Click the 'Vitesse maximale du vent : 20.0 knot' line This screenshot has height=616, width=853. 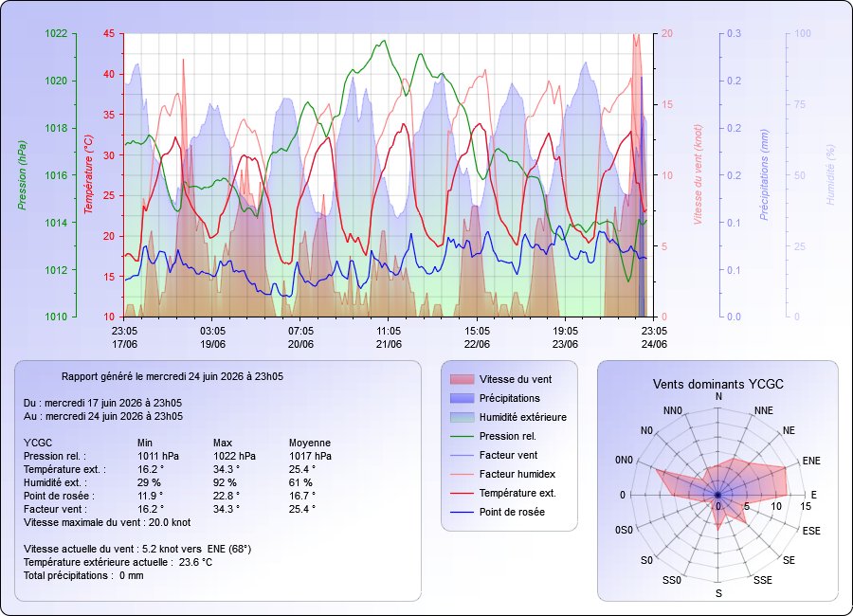pos(107,522)
